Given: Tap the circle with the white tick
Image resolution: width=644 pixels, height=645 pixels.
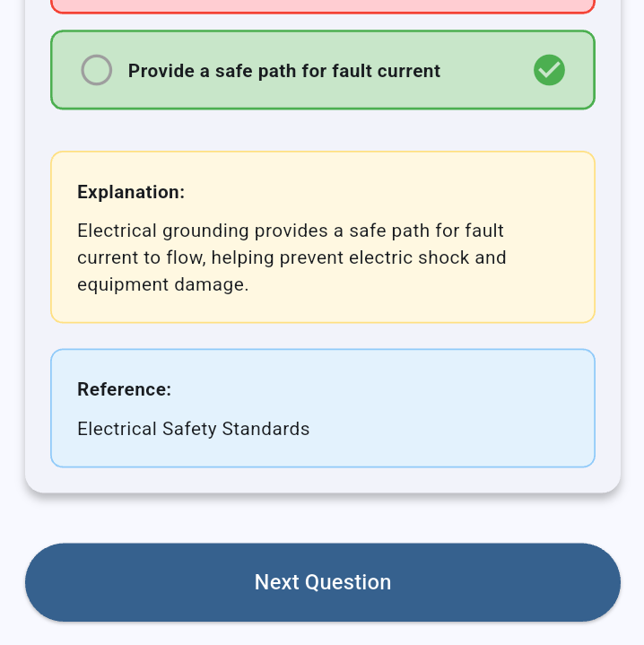Looking at the screenshot, I should (x=549, y=70).
